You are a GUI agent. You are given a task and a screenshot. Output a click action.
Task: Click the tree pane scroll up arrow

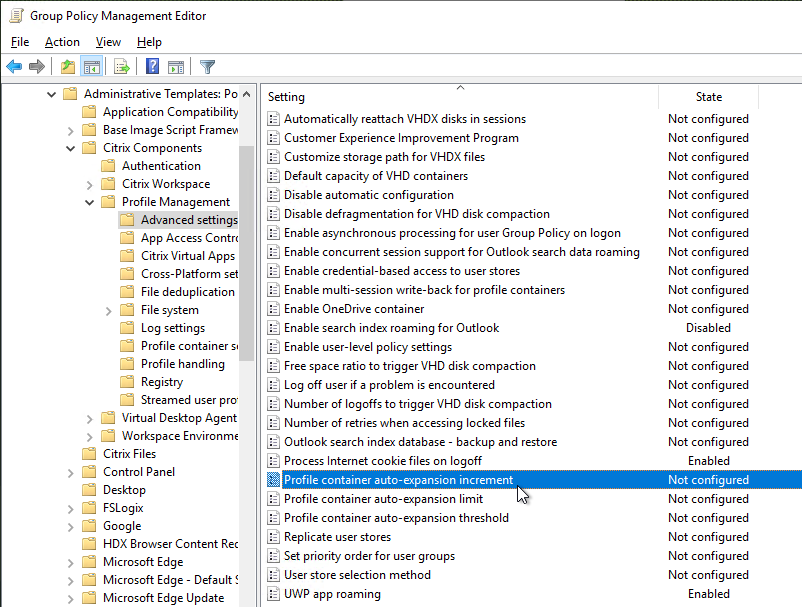click(247, 94)
